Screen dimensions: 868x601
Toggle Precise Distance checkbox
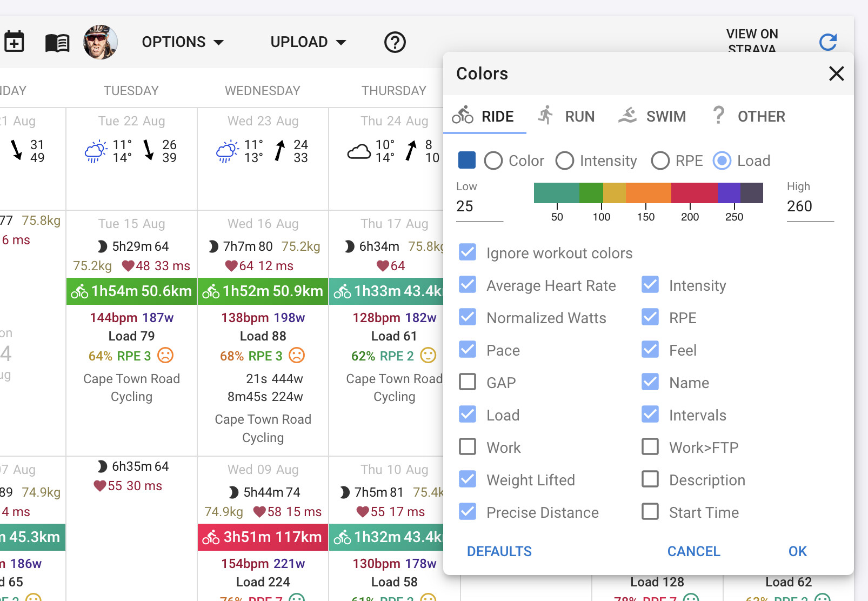pyautogui.click(x=468, y=512)
